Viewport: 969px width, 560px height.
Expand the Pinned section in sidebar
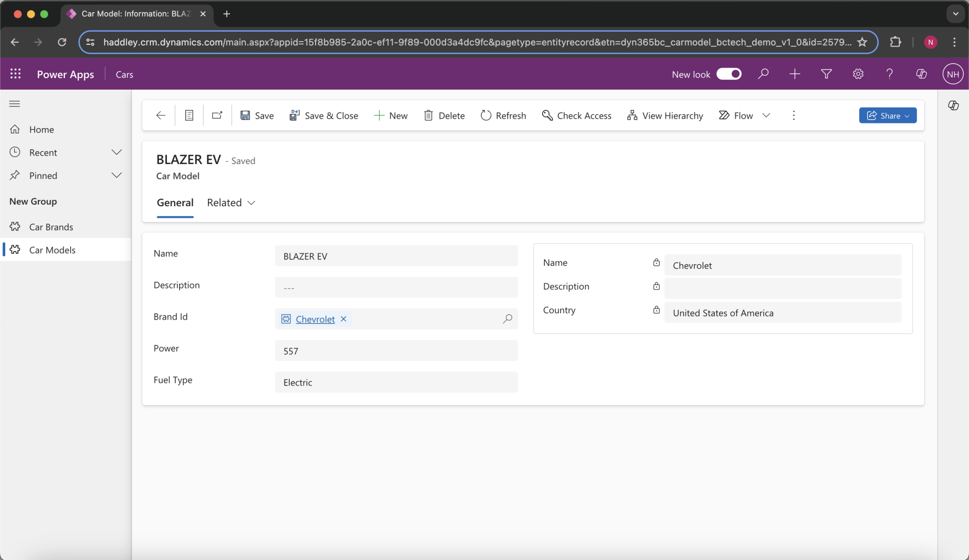coord(117,176)
